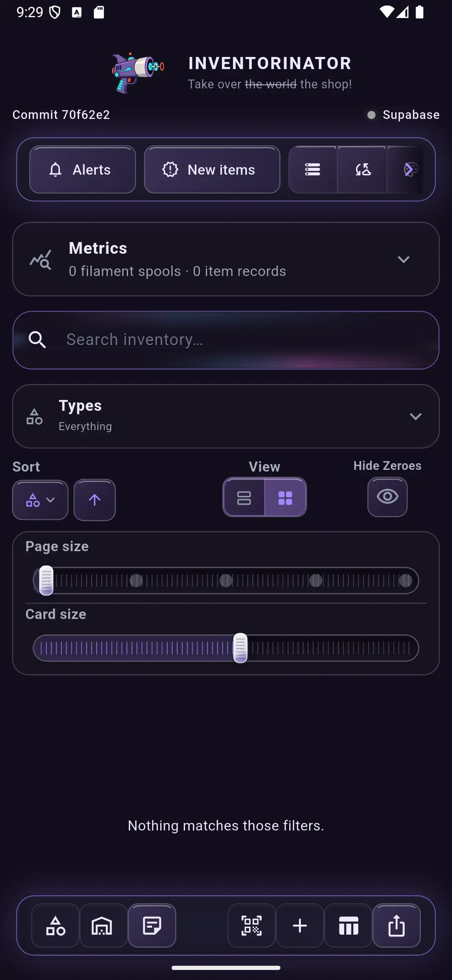Open the notes icon in bottom bar
Screen dimensions: 452x980
coord(152,926)
